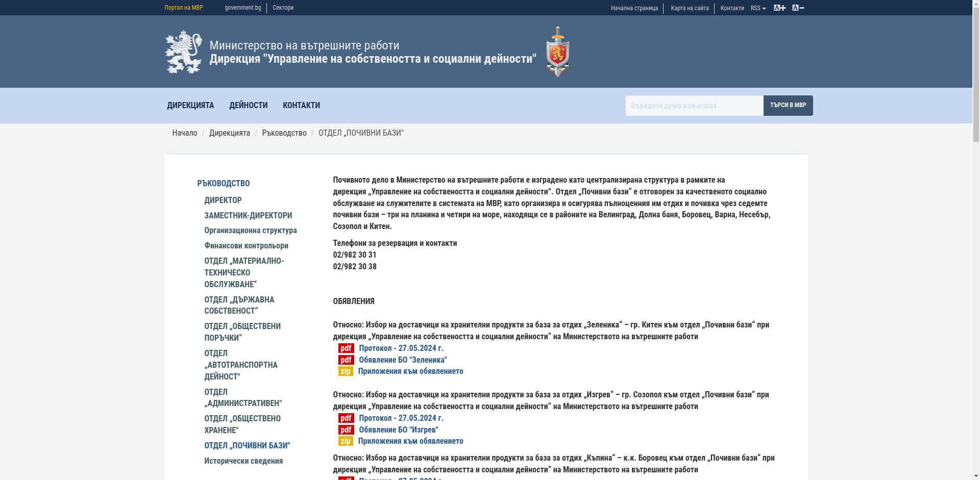
Task: Open the КОНТАКТИ main menu item
Action: click(x=301, y=106)
